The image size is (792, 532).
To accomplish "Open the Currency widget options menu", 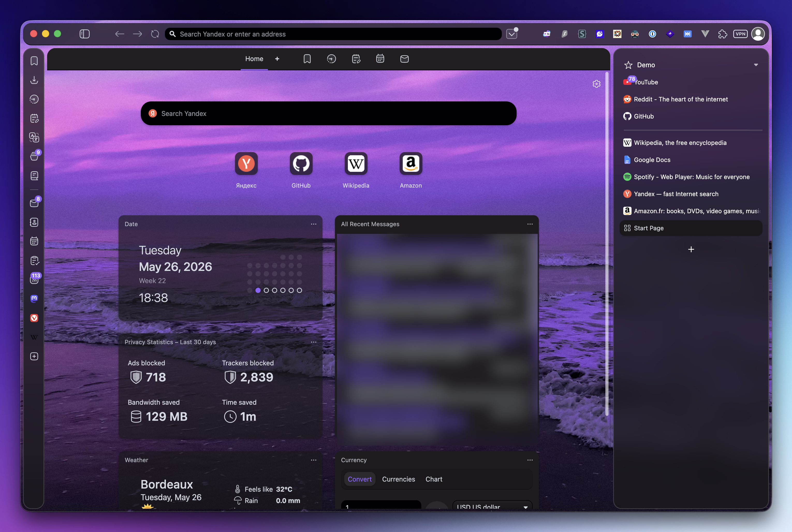I will point(530,460).
